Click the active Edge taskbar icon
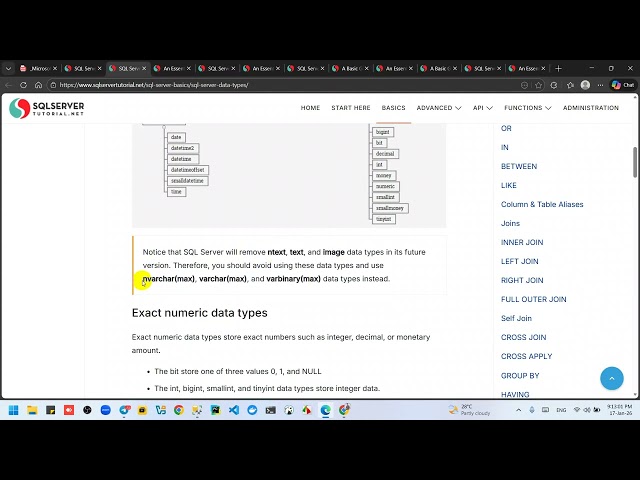This screenshot has width=640, height=480. pyautogui.click(x=326, y=410)
